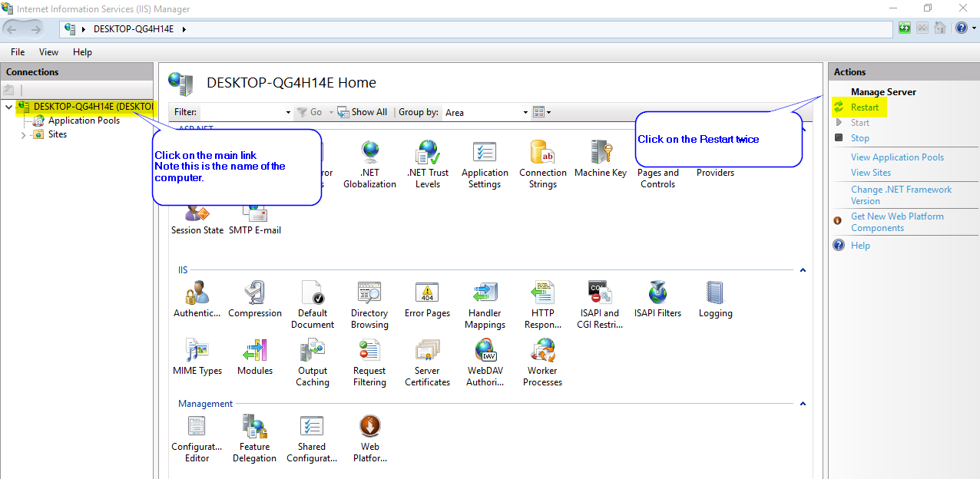The width and height of the screenshot is (980, 479).
Task: Click Stop under Manage Server
Action: [x=860, y=138]
